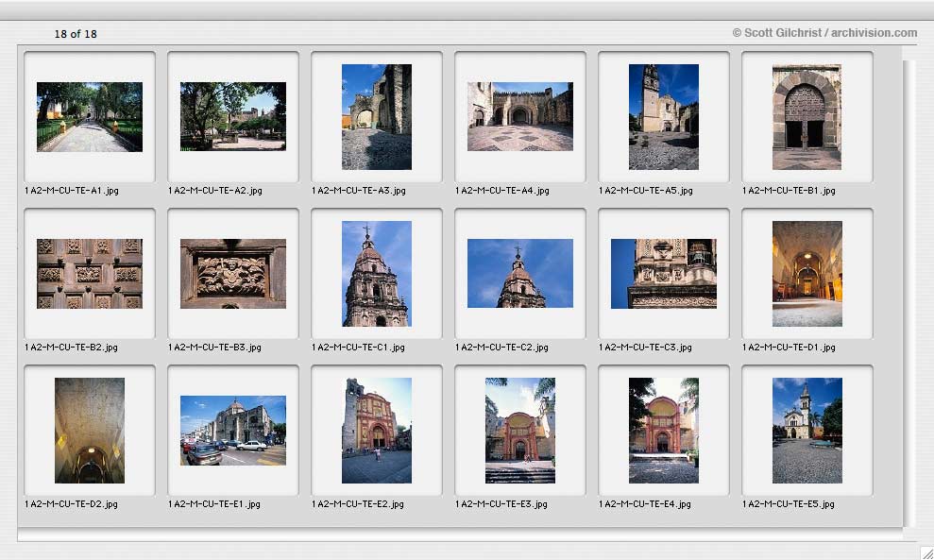
Task: Select interior nave thumbnail 1A2-M-CU-TE-D1.jpg
Action: (x=807, y=274)
